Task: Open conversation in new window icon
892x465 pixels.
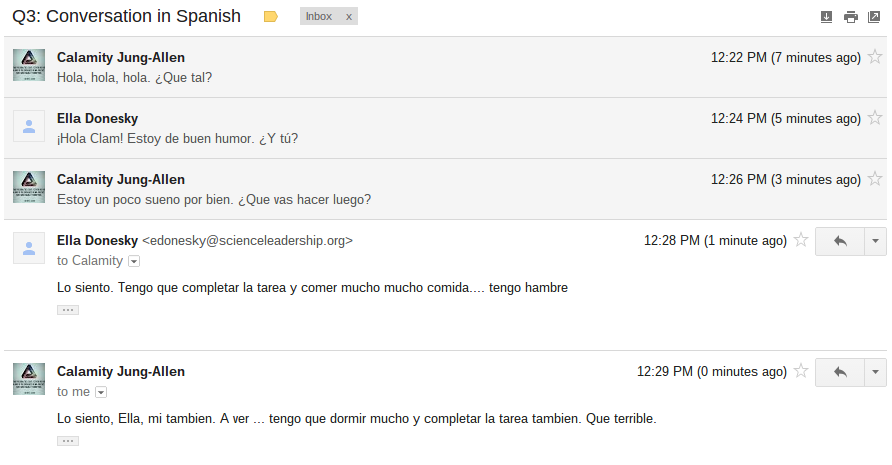Action: point(874,17)
